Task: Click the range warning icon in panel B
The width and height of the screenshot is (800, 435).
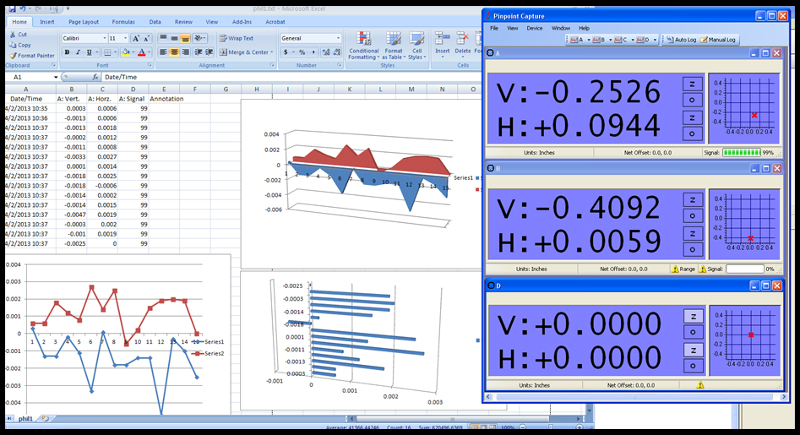Action: coord(677,269)
